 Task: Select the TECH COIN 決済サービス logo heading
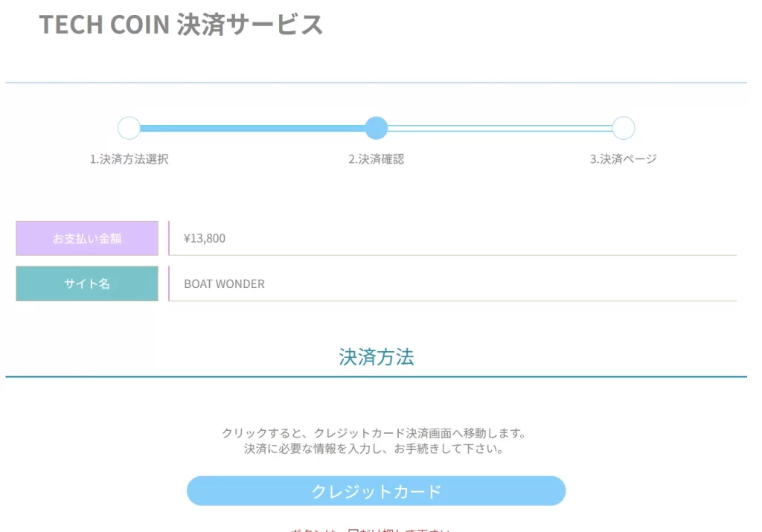coord(182,24)
